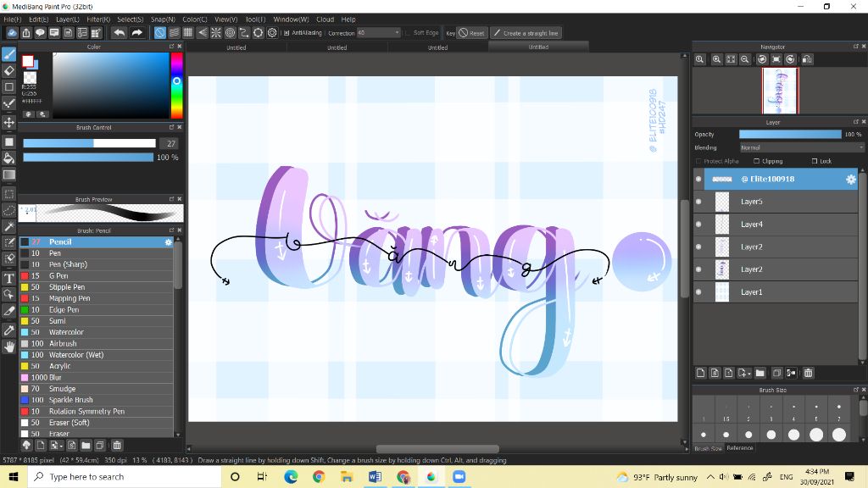Select the Text tool

pyautogui.click(x=8, y=278)
